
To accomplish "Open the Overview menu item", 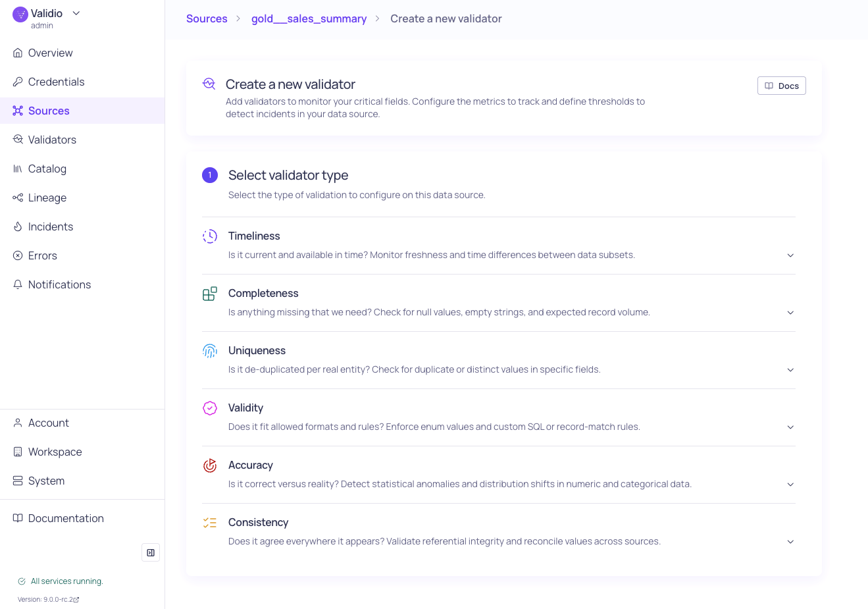I will pyautogui.click(x=82, y=53).
